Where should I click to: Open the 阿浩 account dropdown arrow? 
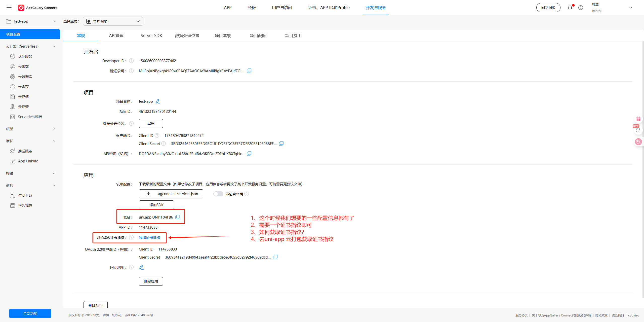[631, 8]
